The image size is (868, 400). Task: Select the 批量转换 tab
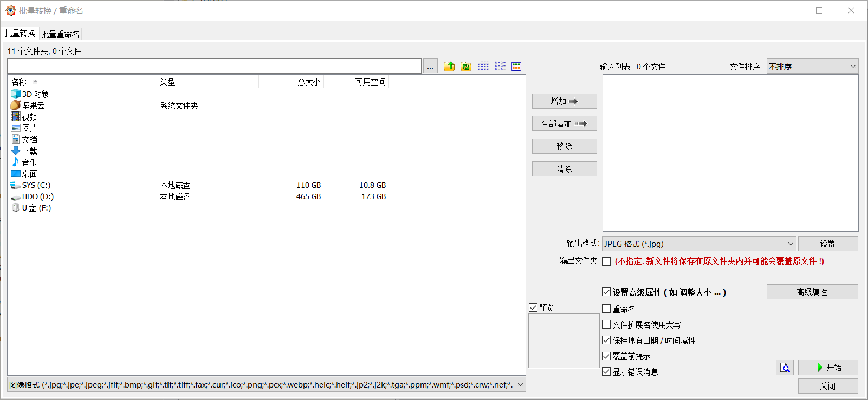coord(20,34)
